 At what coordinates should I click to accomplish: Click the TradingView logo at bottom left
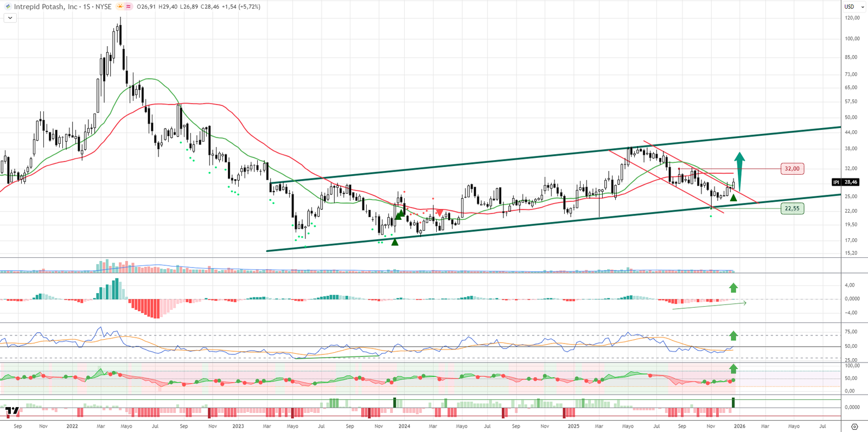pos(12,411)
